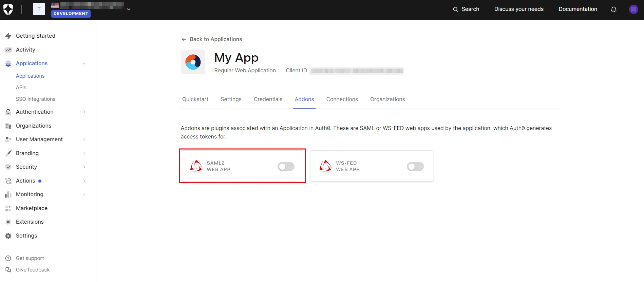Expand the Actions section chevron
Screen dimensions: 644x282
pos(84,181)
